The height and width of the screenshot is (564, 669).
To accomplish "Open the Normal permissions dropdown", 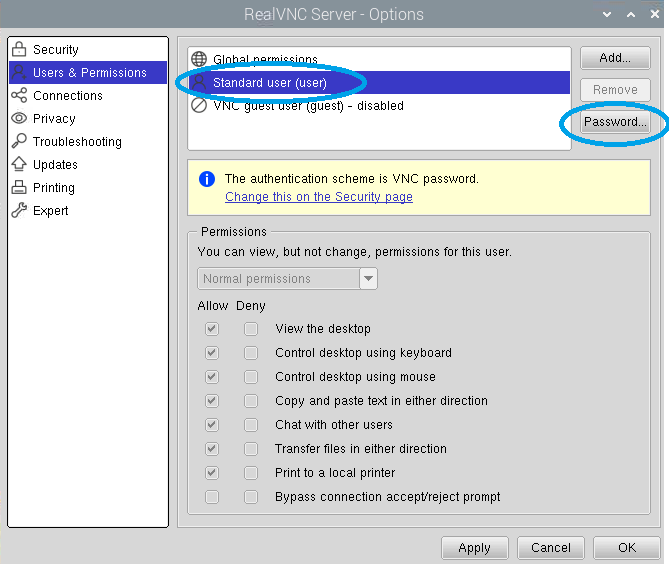I will tap(287, 279).
